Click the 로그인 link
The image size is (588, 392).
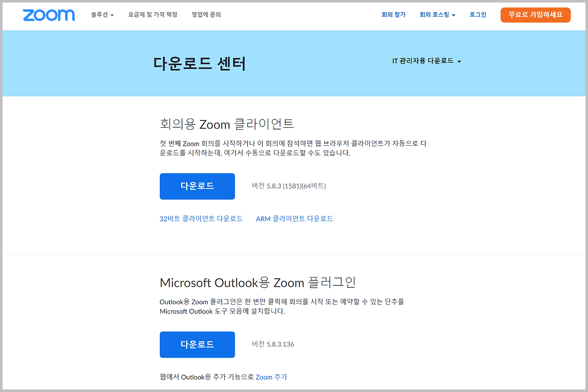click(478, 15)
